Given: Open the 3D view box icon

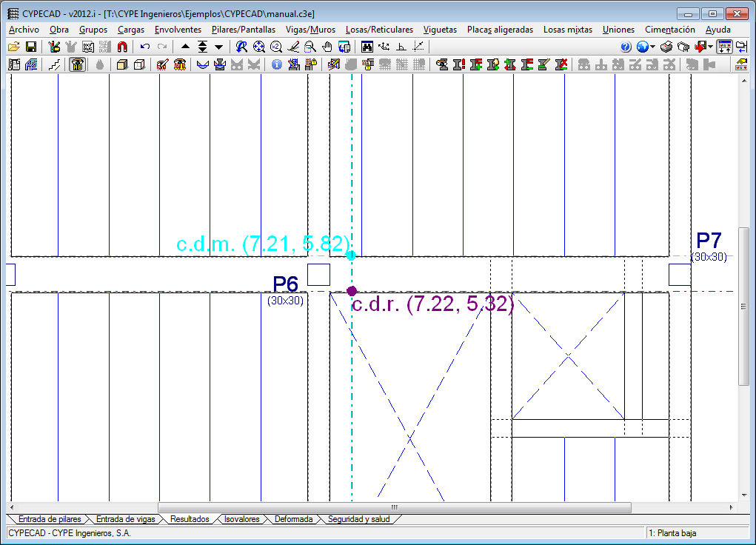Looking at the screenshot, I should [121, 64].
